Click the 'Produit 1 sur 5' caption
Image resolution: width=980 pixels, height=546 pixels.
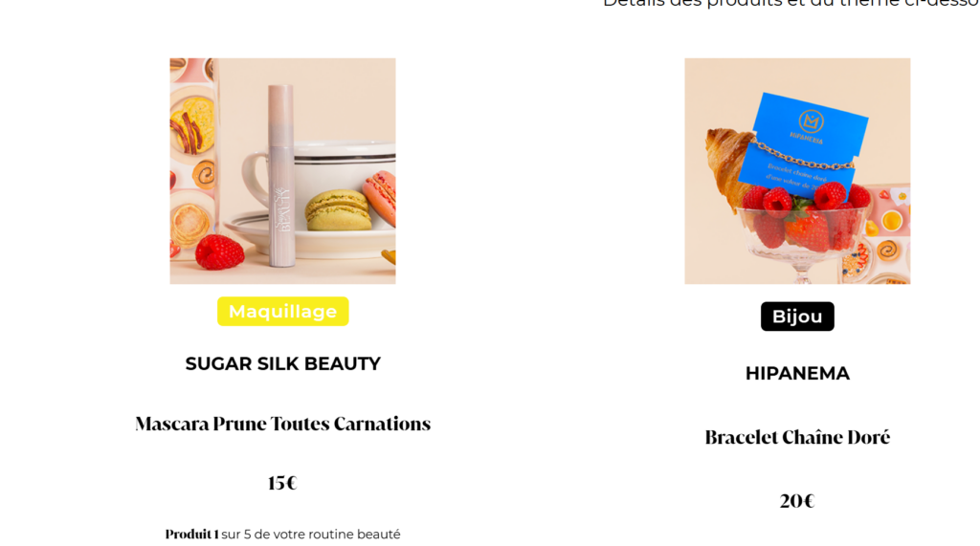pyautogui.click(x=282, y=535)
